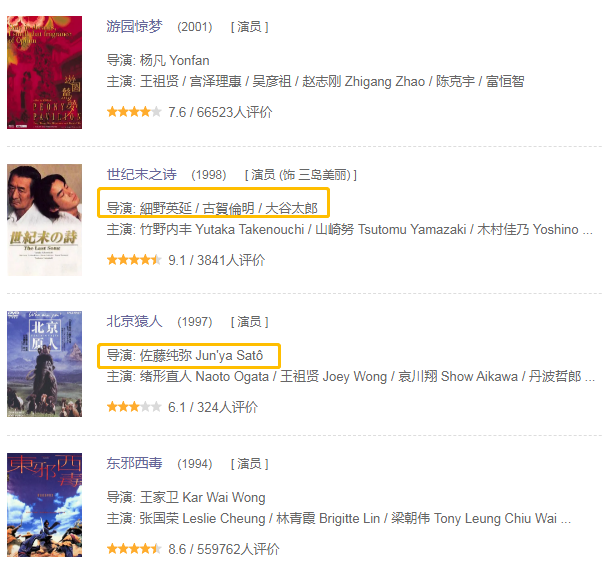
Task: Click the star rating icons for 世纪末之诗
Action: tap(134, 260)
